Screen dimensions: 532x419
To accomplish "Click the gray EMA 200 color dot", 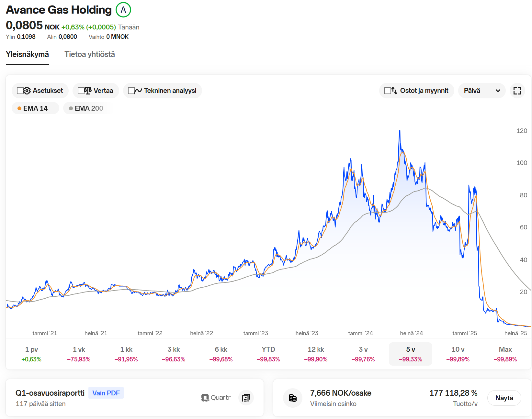I will [71, 108].
